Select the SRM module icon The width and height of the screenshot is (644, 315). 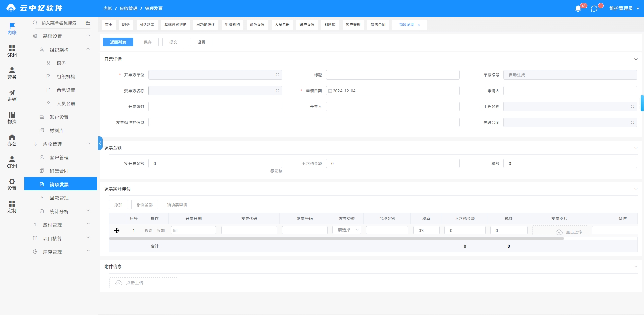[x=12, y=51]
